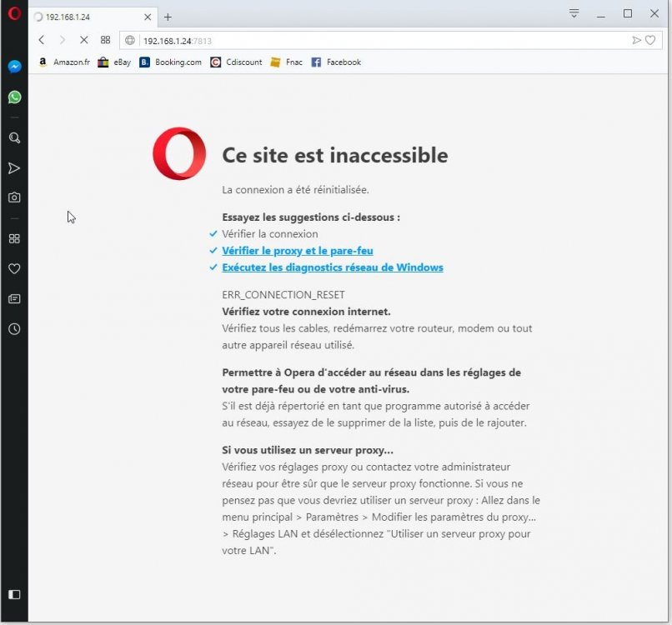Screen dimensions: 672x625
Task: Close the 192.168.1.24 tab
Action: (148, 17)
